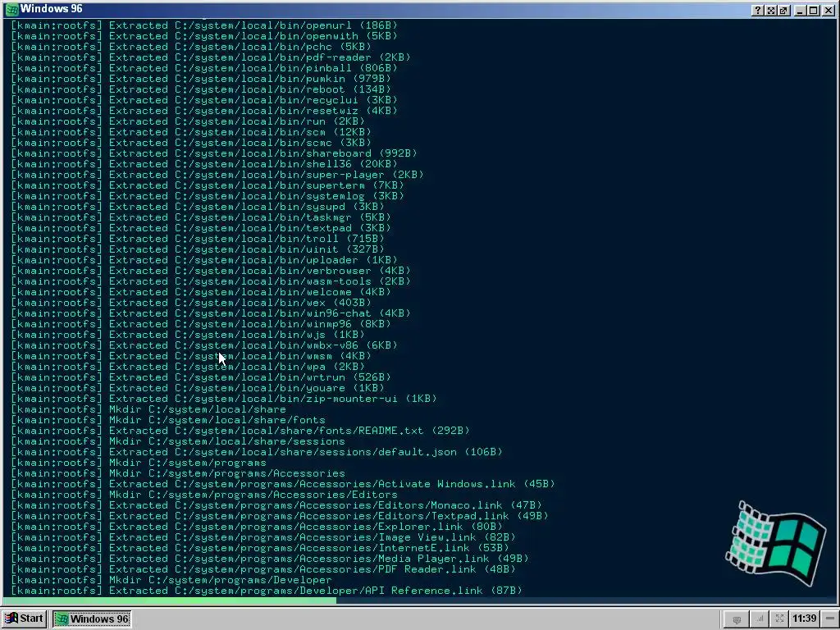Select the InternetE.link (53B) log line
The image size is (840, 630).
click(260, 548)
